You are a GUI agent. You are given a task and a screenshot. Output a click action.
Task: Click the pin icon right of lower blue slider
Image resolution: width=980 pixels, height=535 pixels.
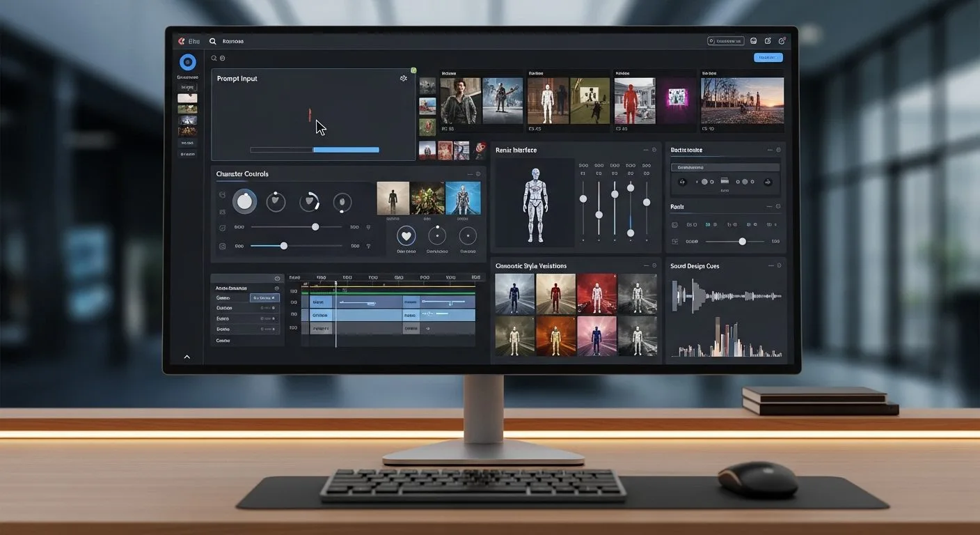click(368, 246)
